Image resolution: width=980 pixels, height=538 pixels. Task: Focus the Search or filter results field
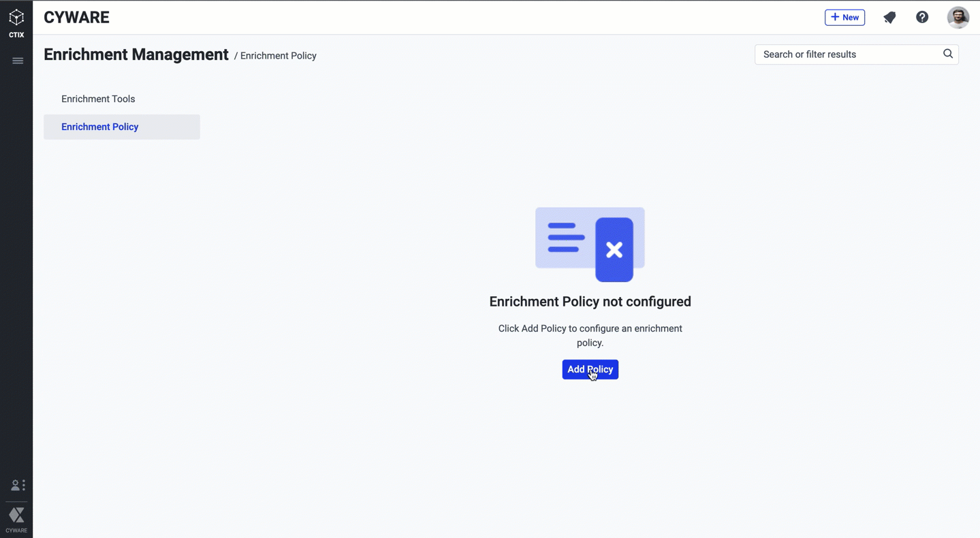tap(848, 54)
